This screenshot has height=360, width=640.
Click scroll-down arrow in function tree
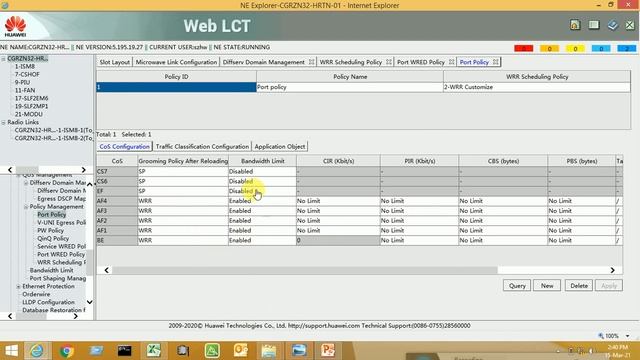click(x=90, y=302)
